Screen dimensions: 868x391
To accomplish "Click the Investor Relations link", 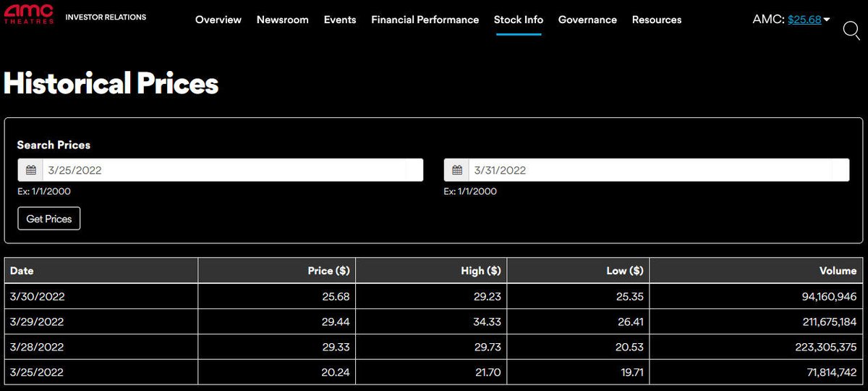I will (x=106, y=17).
